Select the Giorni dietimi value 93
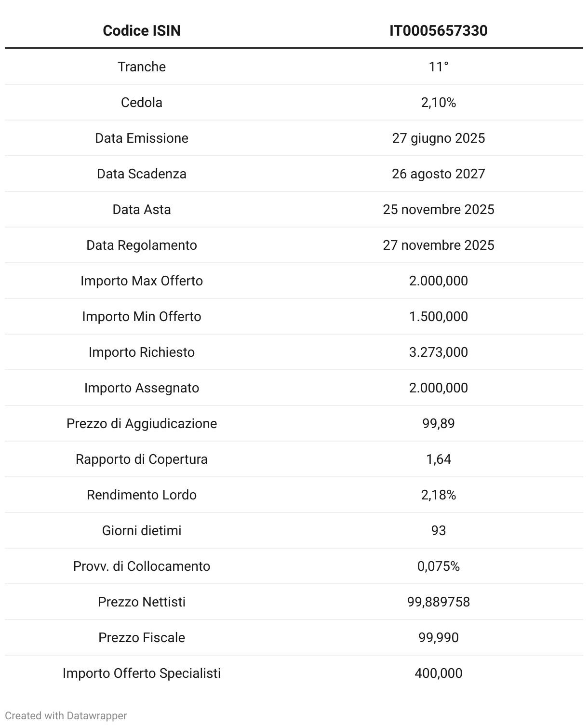Image resolution: width=588 pixels, height=727 pixels. [x=438, y=530]
